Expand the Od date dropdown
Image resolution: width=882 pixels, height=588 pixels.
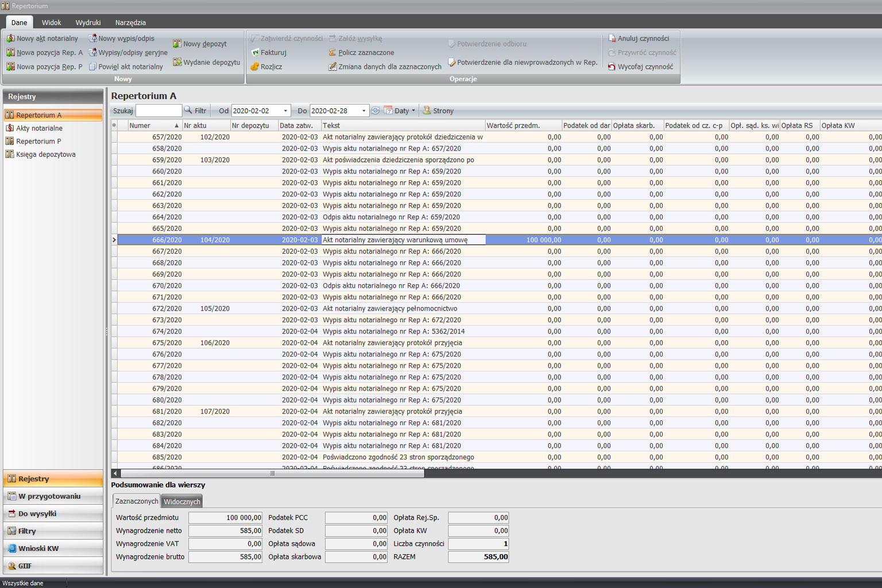pyautogui.click(x=285, y=111)
